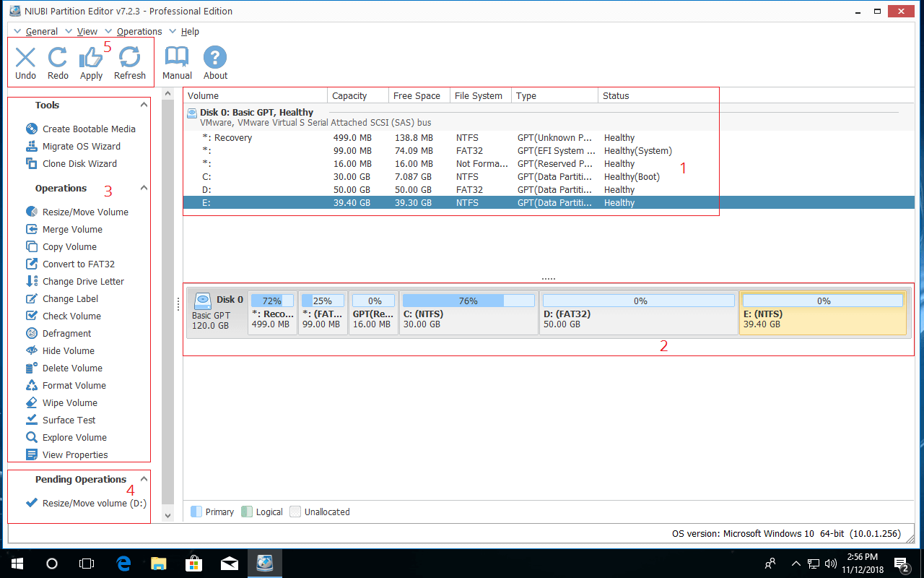Click the Redo toolbar icon
The image size is (924, 578).
(x=58, y=58)
